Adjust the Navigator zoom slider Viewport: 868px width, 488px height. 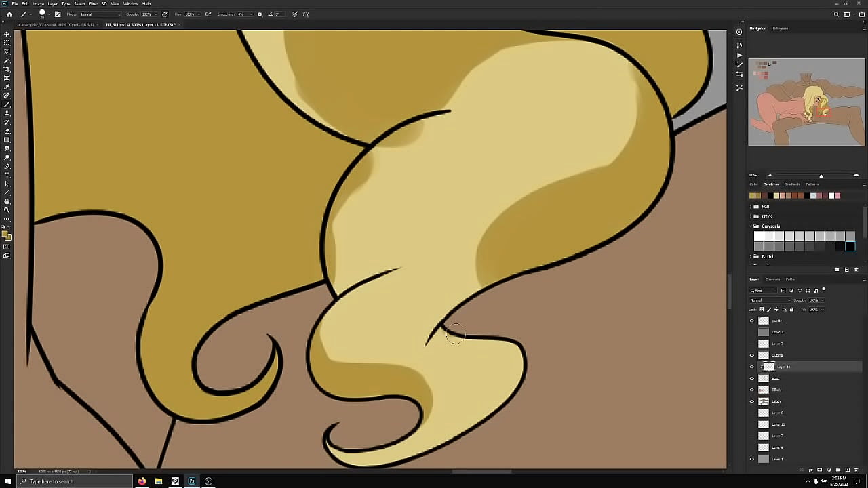821,176
